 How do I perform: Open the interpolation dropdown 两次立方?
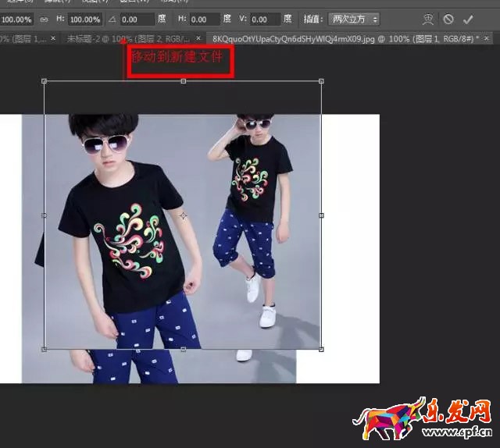pos(354,19)
